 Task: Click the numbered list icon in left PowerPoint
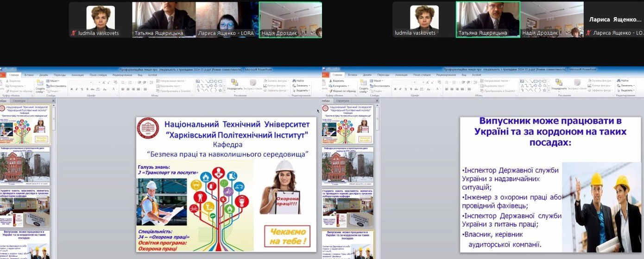(x=131, y=82)
